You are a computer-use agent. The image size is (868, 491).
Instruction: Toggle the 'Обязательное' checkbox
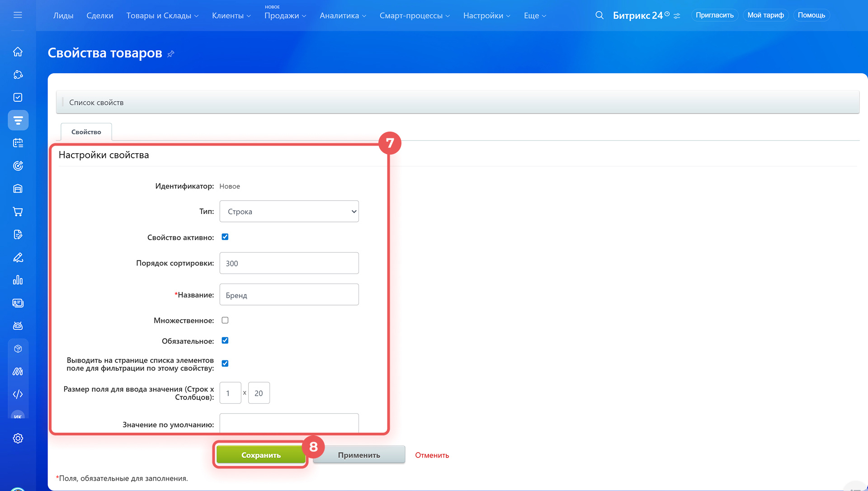tap(225, 340)
